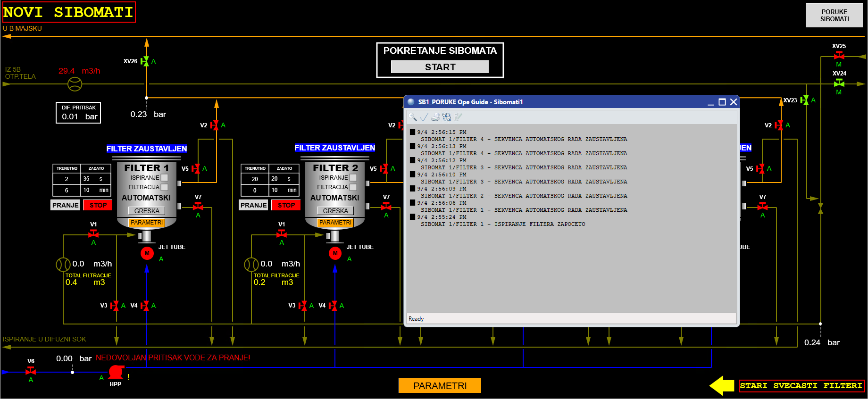The height and width of the screenshot is (399, 868).
Task: Click Filter 2's V4 valve symbol
Action: 334,306
